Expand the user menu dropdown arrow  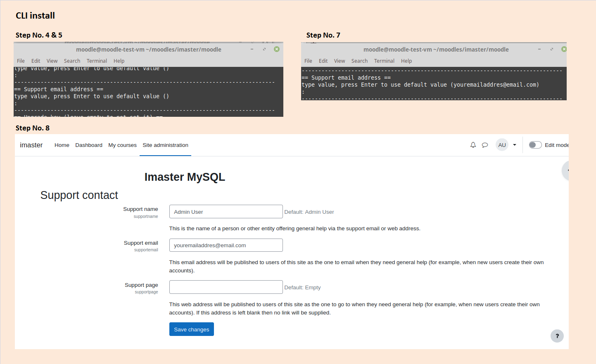515,145
